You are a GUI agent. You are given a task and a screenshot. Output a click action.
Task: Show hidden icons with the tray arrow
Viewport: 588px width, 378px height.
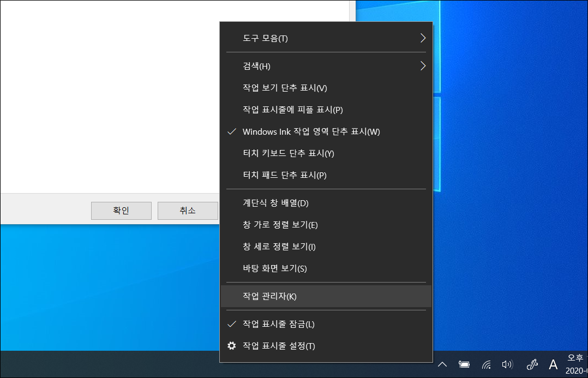(442, 364)
